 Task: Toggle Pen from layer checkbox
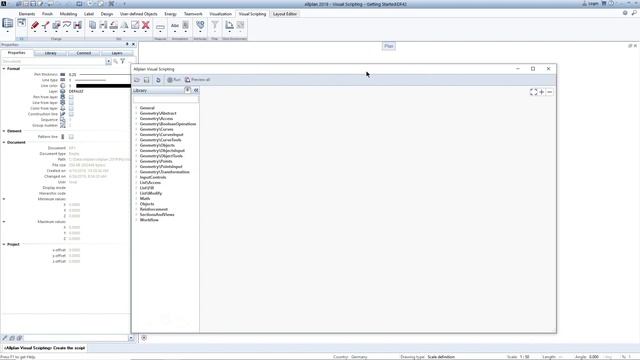[71, 97]
